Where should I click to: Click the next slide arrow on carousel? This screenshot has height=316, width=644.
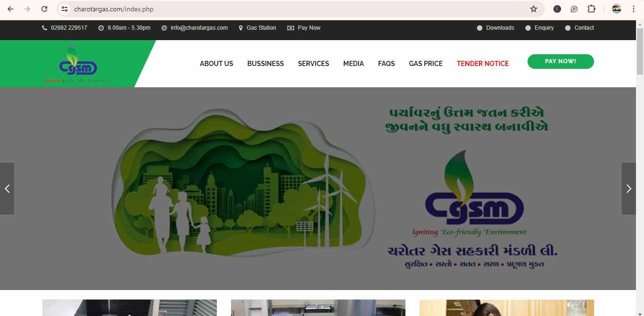pyautogui.click(x=628, y=188)
